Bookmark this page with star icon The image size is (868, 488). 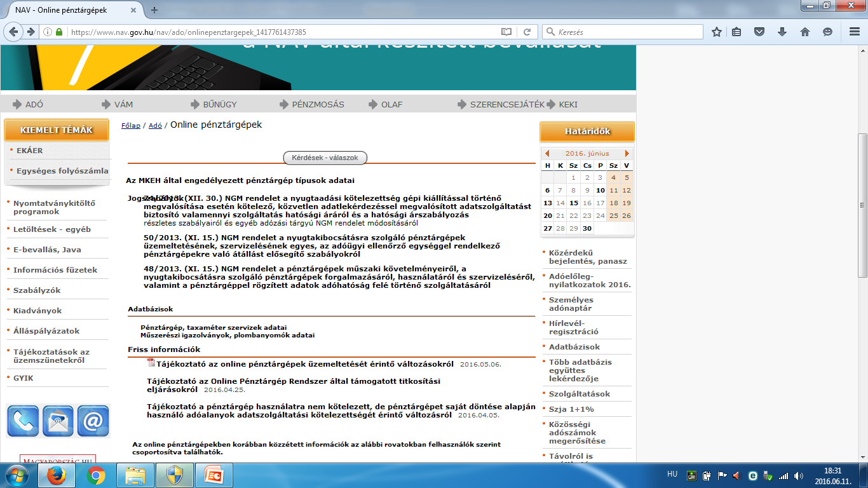point(717,32)
